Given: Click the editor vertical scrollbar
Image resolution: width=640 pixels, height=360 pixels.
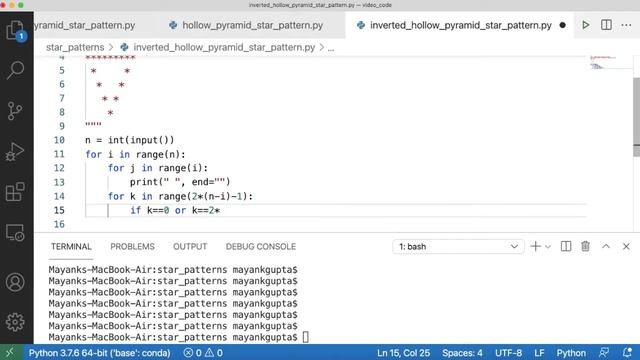Looking at the screenshot, I should coord(636,118).
